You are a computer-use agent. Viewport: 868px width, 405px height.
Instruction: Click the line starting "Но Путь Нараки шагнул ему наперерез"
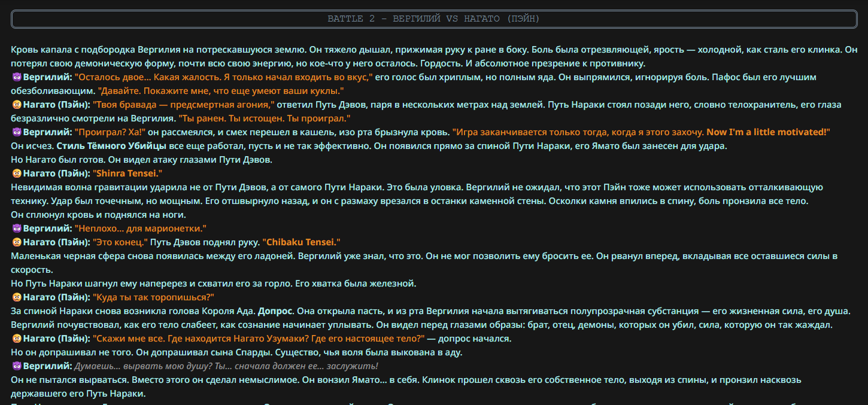[214, 284]
